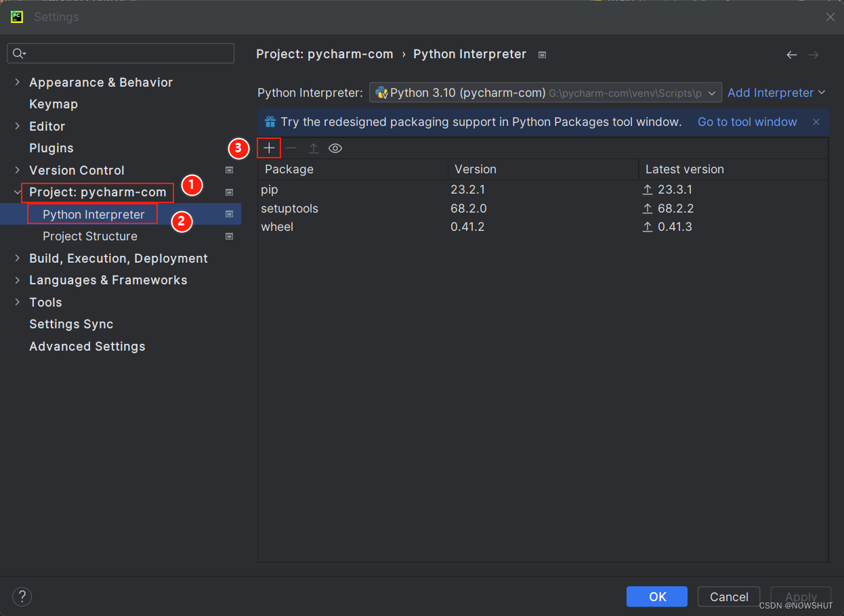Select Plugins settings
Image resolution: width=844 pixels, height=616 pixels.
tap(51, 148)
